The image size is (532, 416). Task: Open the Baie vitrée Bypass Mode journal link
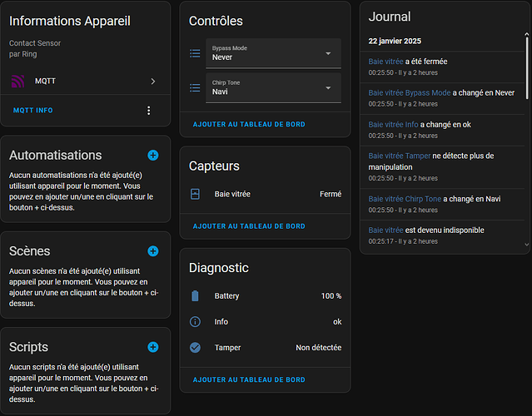(410, 93)
